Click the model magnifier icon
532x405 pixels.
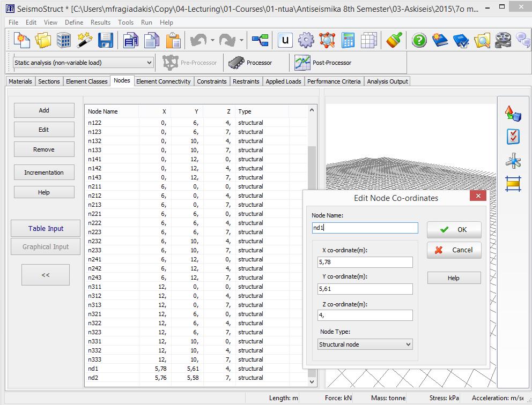[x=327, y=40]
